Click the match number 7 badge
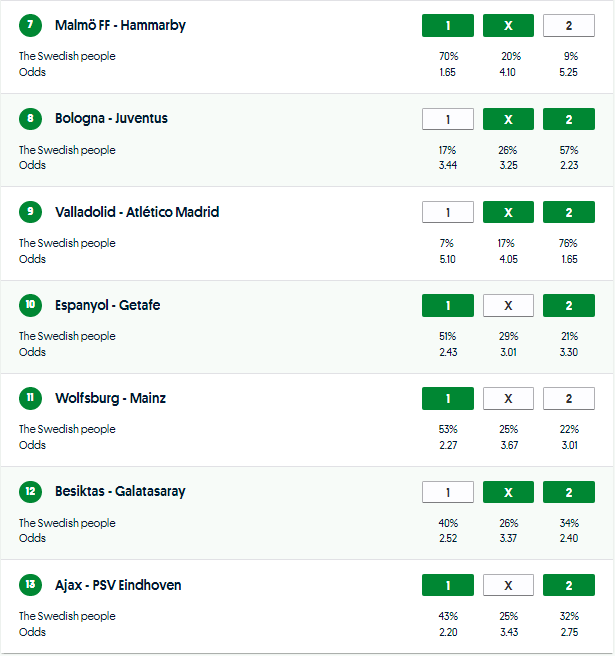This screenshot has height=656, width=615. (31, 25)
